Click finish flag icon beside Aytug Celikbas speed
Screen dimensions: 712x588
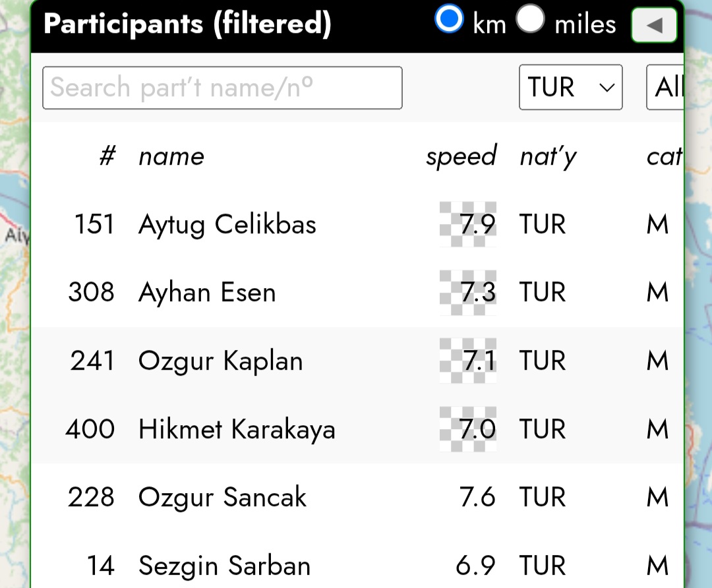[x=468, y=224]
